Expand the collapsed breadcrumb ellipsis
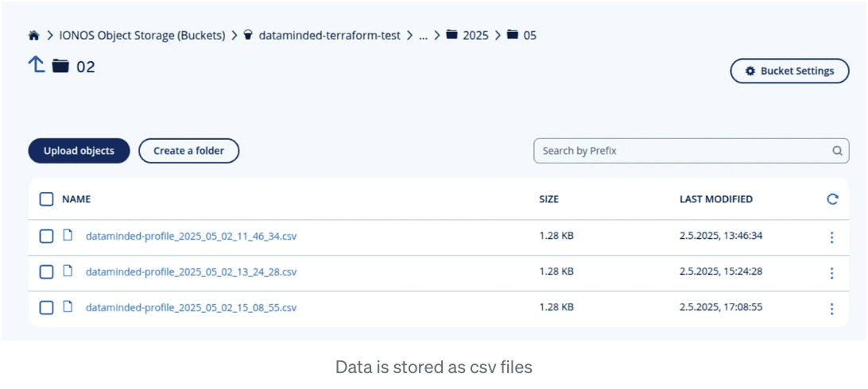868x389 pixels. click(424, 37)
